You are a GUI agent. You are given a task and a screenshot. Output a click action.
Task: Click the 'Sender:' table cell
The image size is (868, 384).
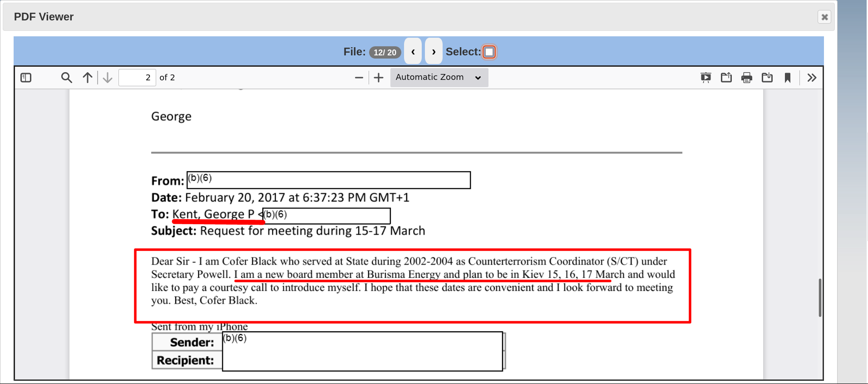click(x=187, y=342)
